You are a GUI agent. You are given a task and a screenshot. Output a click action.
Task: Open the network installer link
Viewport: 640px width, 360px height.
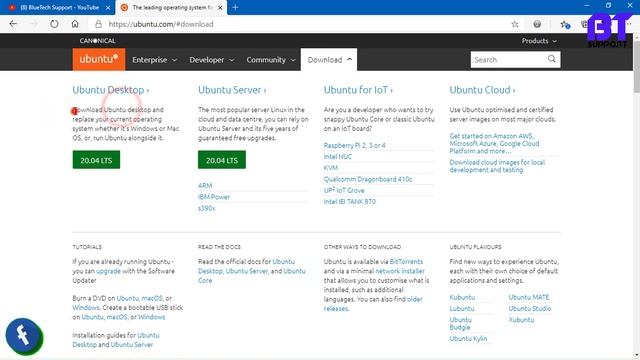tap(400, 271)
